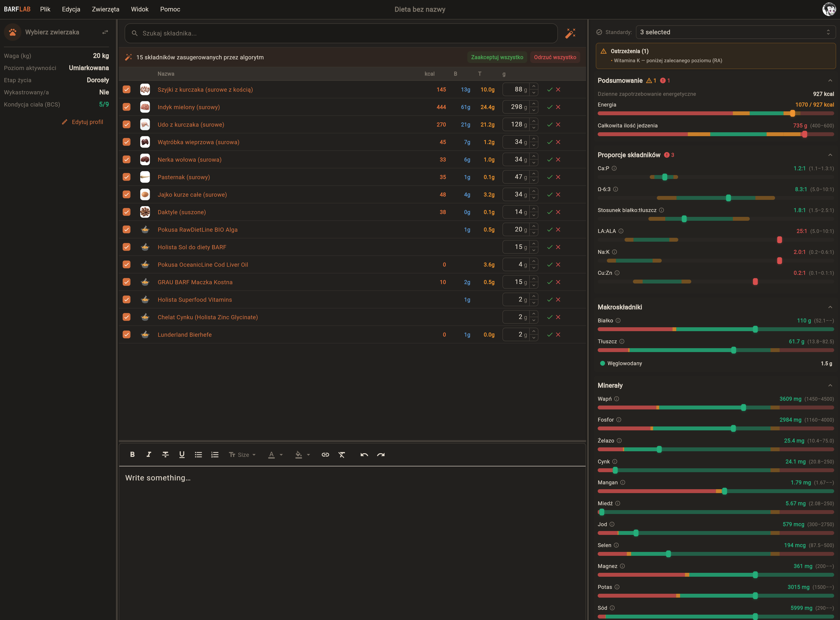Image resolution: width=840 pixels, height=620 pixels.
Task: Toggle checkbox for Nerka wołowa
Action: pos(126,159)
